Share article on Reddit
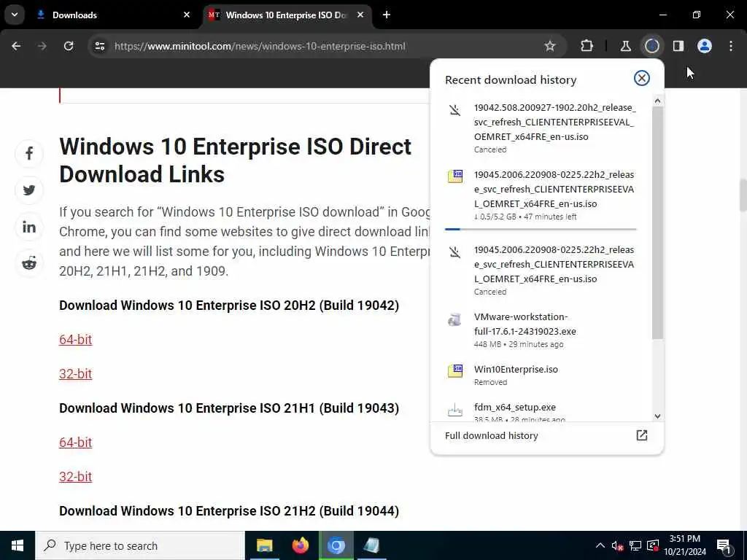Viewport: 747px width, 560px height. tap(29, 262)
